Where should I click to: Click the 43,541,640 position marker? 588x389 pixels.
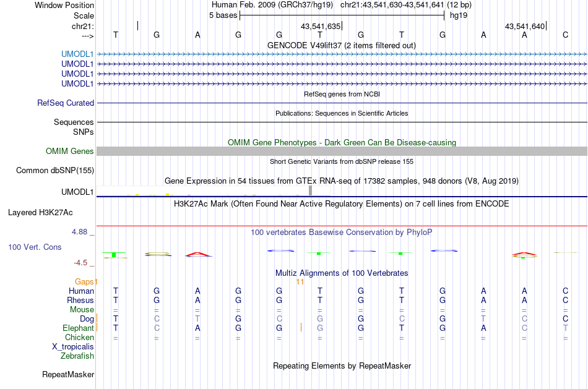pos(525,26)
